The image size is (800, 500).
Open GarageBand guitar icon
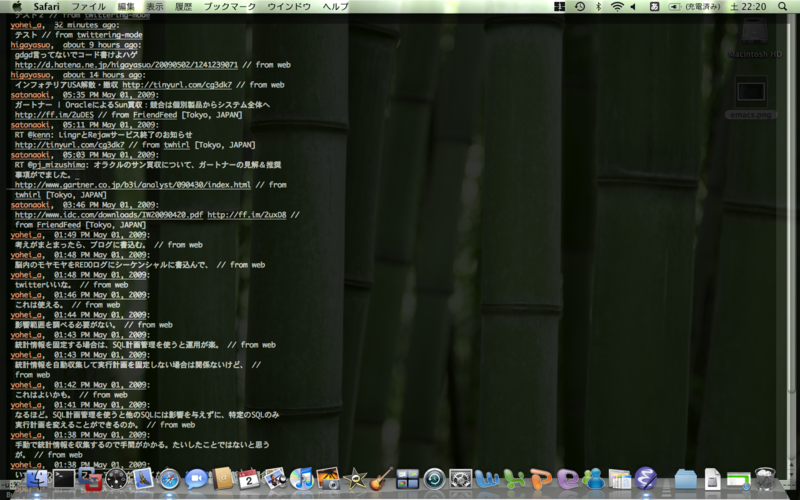pos(381,479)
